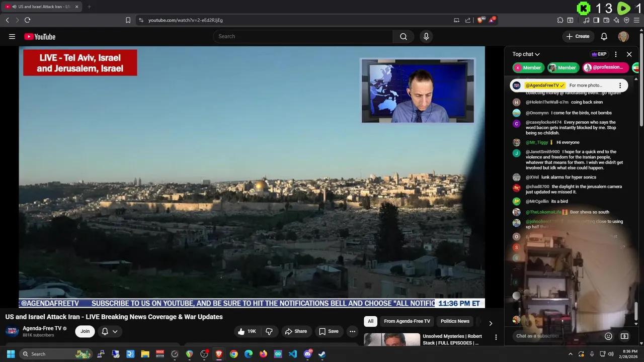Open a new browser tab
The width and height of the screenshot is (644, 362).
tap(89, 7)
